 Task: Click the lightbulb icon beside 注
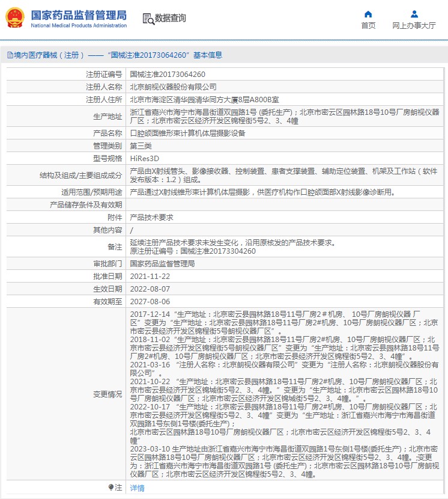point(111,487)
